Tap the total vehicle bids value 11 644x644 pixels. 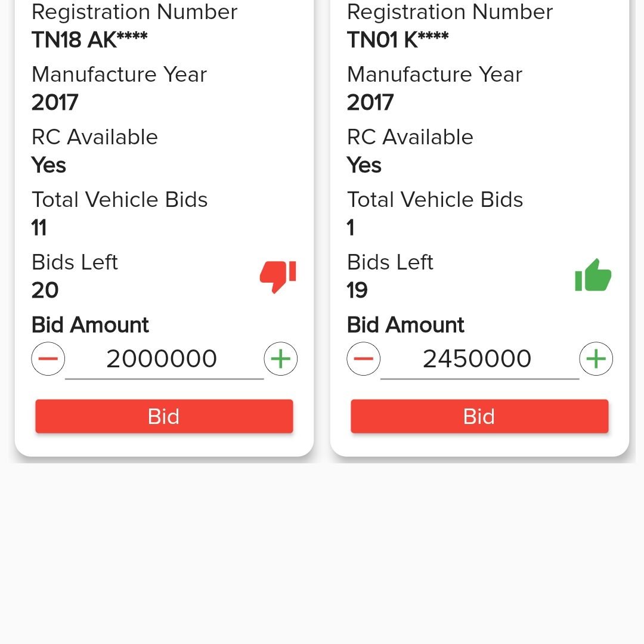39,227
